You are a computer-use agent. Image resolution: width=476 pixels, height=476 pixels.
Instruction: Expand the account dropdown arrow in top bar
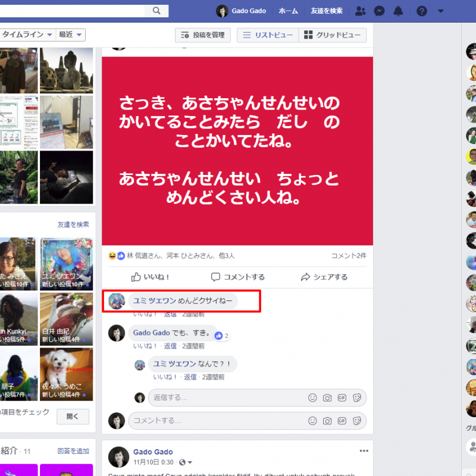(441, 11)
